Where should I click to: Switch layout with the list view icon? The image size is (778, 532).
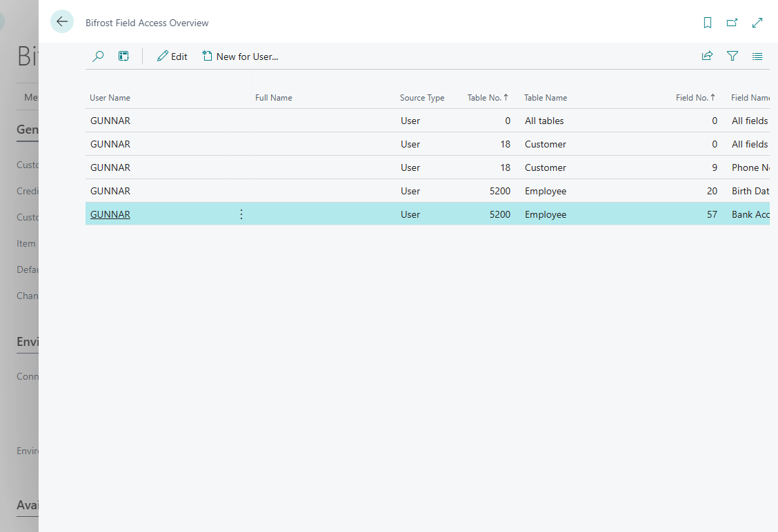coord(757,57)
